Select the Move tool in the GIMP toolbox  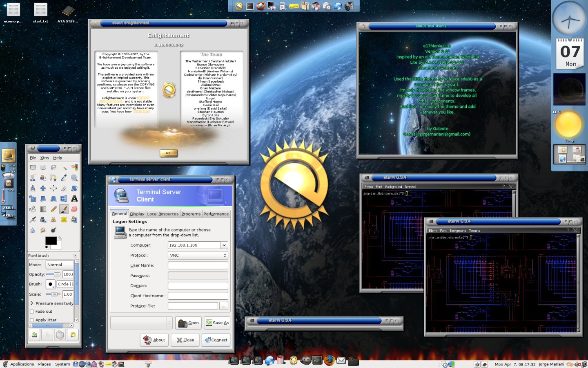43,188
